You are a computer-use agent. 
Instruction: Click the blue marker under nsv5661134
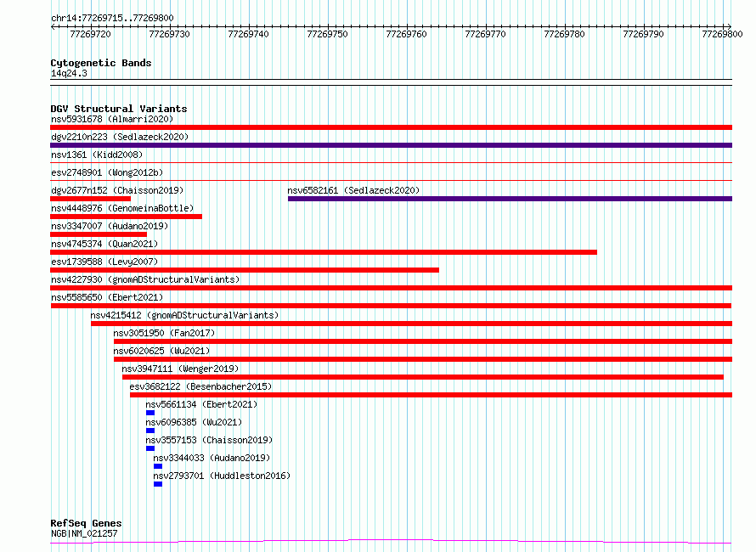tap(150, 413)
